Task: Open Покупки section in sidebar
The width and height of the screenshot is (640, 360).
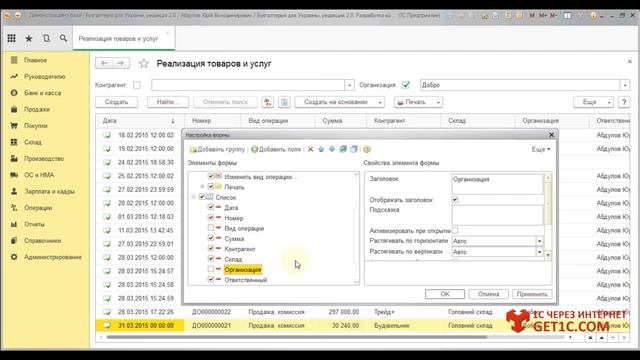Action: coord(36,125)
